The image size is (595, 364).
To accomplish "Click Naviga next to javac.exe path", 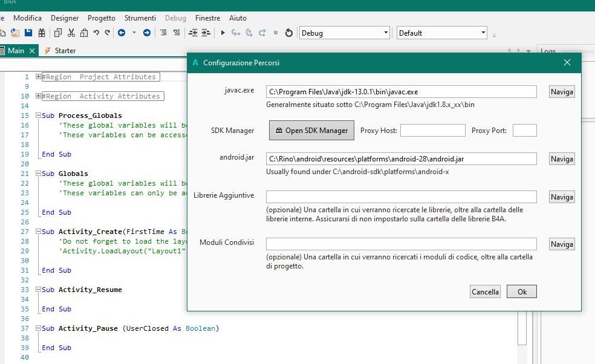I will coord(561,92).
